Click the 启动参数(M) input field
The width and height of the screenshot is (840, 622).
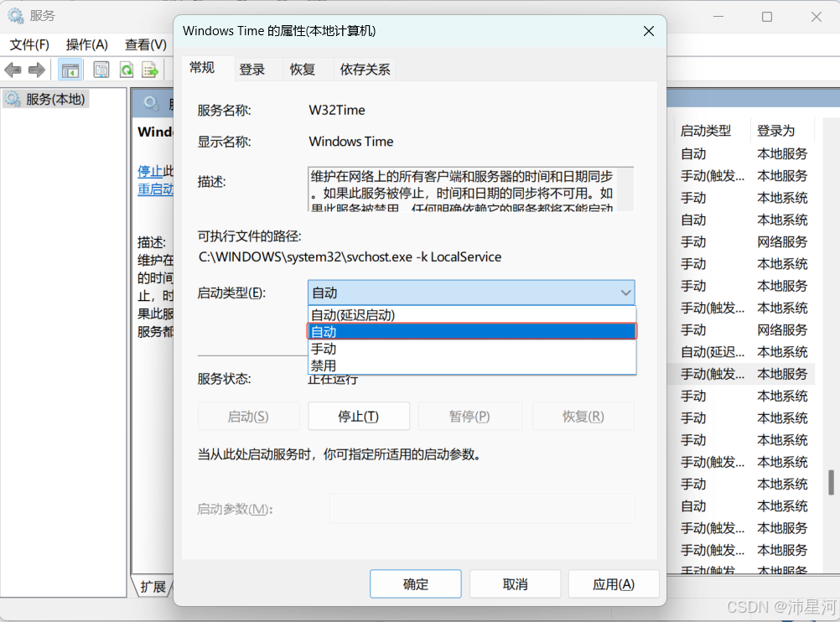point(482,509)
